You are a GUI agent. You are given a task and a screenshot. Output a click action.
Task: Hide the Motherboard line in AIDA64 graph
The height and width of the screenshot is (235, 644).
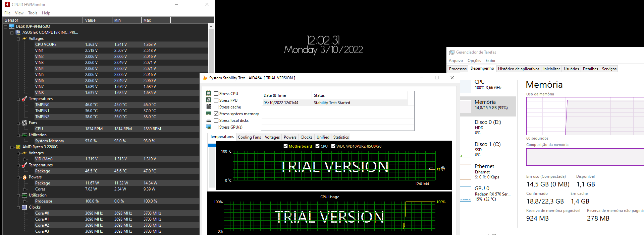click(285, 146)
